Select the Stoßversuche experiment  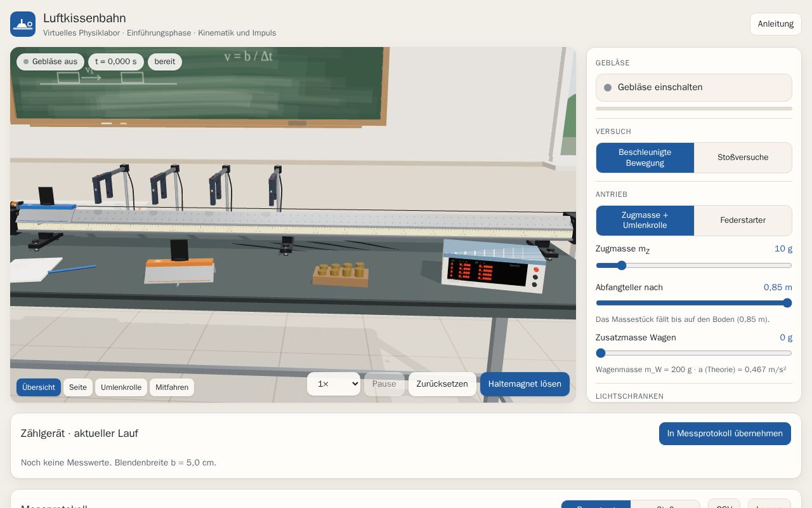743,157
